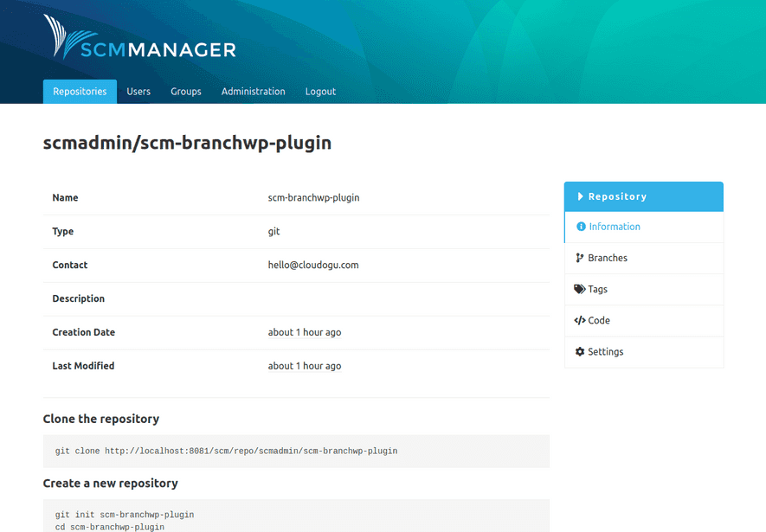Open the repository Settings page

(606, 351)
